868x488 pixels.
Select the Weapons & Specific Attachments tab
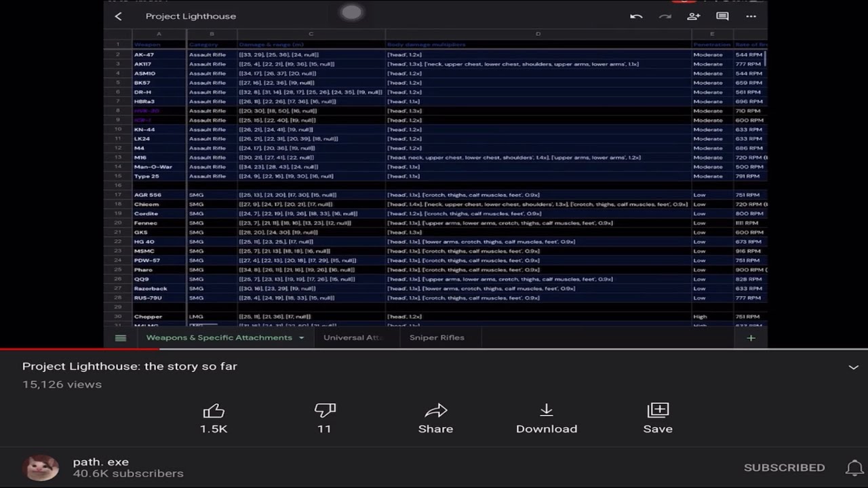tap(219, 338)
